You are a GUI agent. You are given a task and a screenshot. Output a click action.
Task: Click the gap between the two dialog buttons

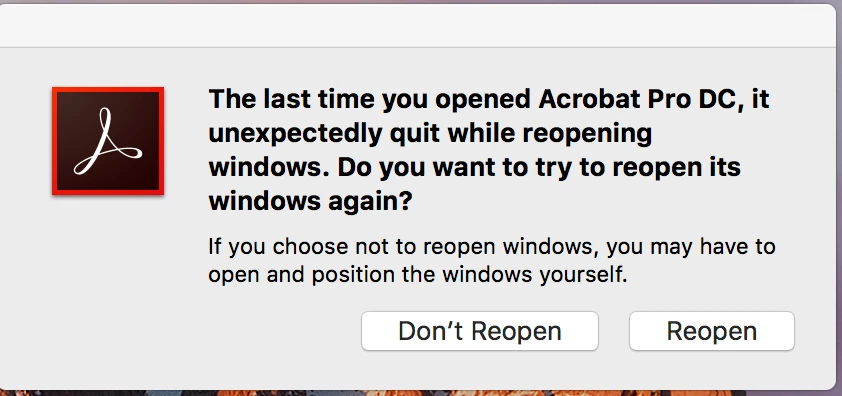614,331
